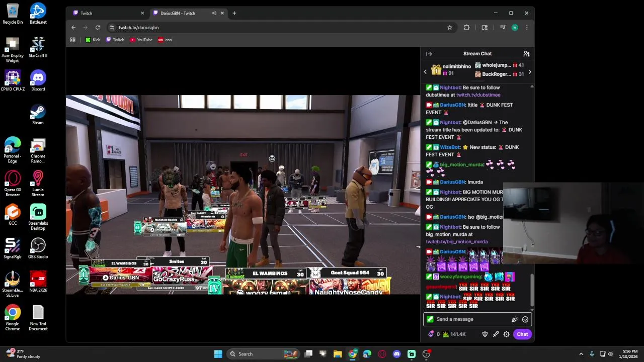Open twitch.tv/dubstimee link in chat
The image size is (644, 362).
tap(478, 95)
